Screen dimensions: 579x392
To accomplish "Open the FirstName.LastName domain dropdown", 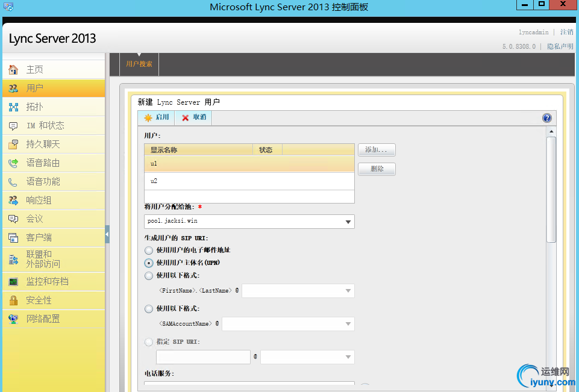I will coord(348,291).
